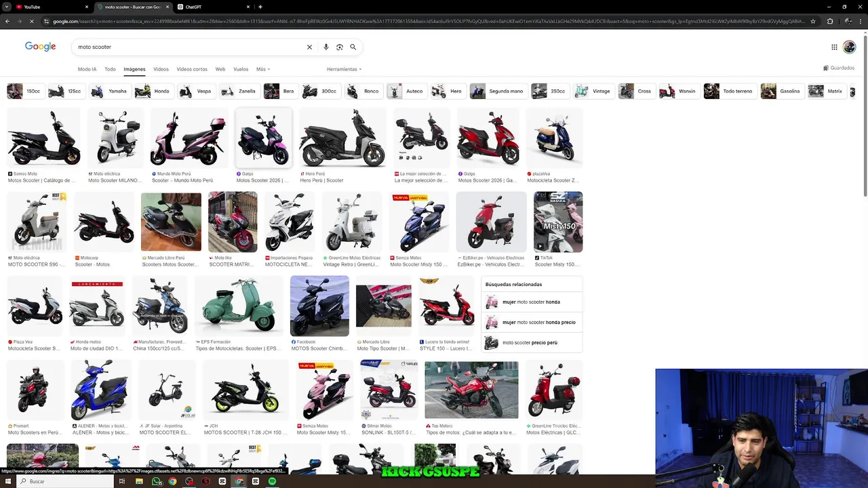This screenshot has width=868, height=488.
Task: Open the Mercado Libre Perú scooter thumbnail
Action: pos(171,222)
